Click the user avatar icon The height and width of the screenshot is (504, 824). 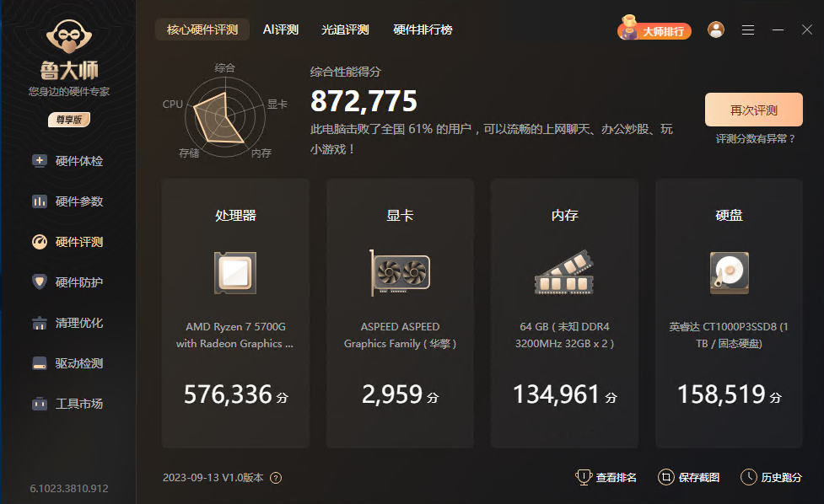tap(716, 29)
